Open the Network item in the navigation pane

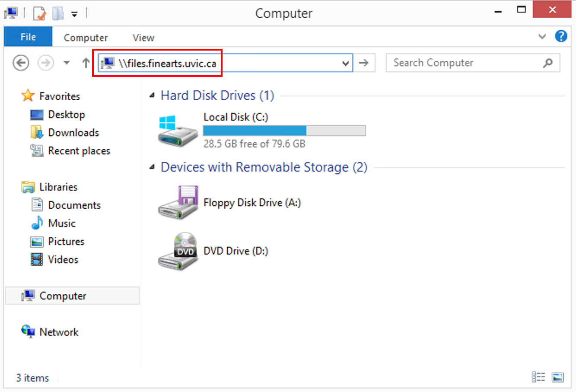coord(58,332)
